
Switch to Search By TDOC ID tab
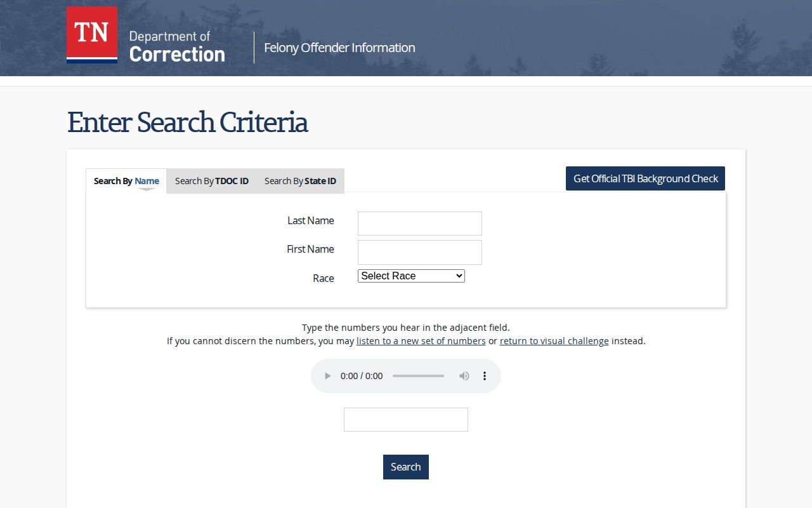212,181
